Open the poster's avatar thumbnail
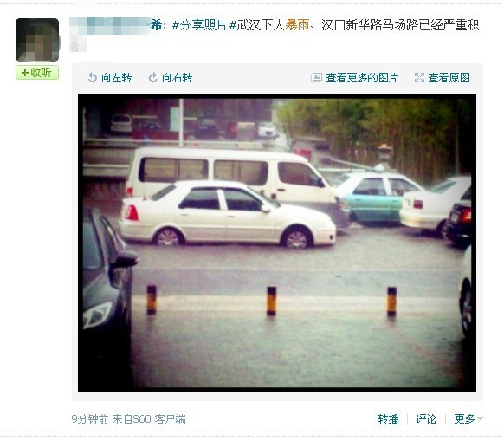This screenshot has height=441, width=504. pos(37,40)
